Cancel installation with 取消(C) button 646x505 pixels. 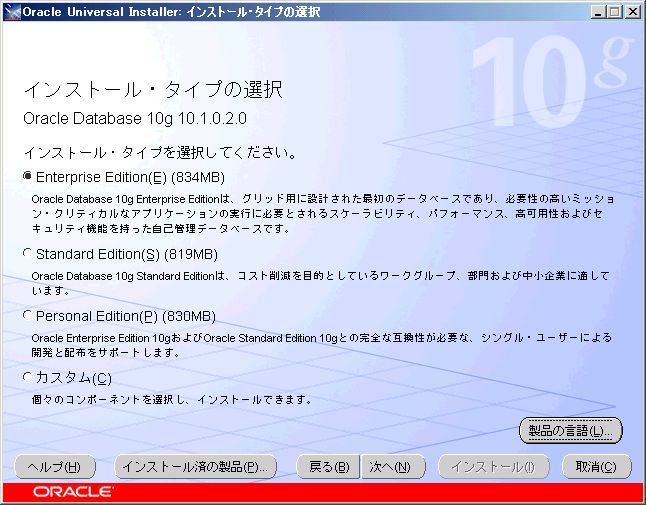click(x=596, y=467)
